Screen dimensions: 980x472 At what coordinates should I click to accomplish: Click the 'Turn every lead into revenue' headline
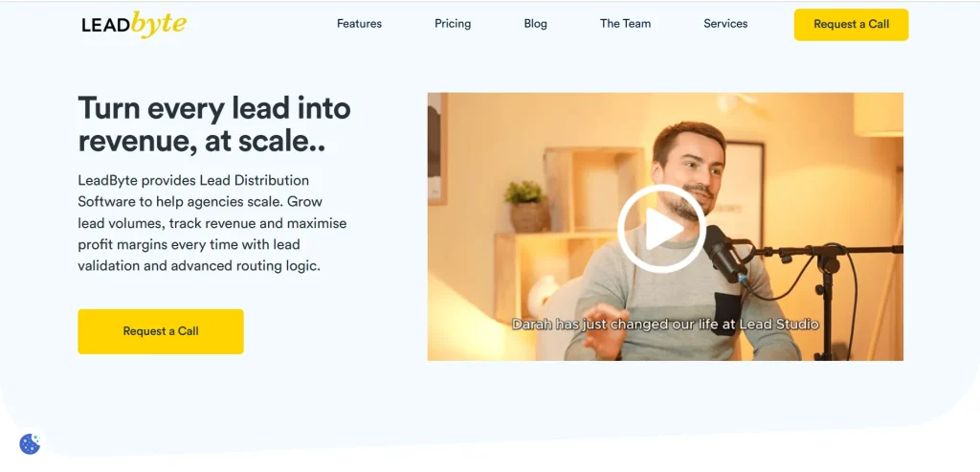[x=213, y=124]
